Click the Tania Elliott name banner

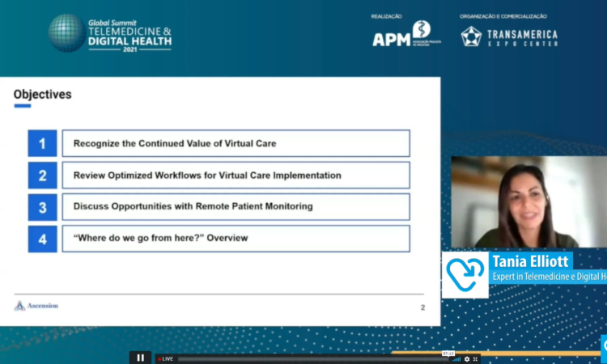coord(532,260)
